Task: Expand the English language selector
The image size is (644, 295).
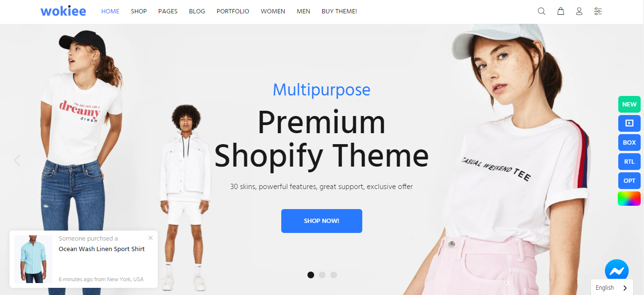Action: tap(612, 287)
